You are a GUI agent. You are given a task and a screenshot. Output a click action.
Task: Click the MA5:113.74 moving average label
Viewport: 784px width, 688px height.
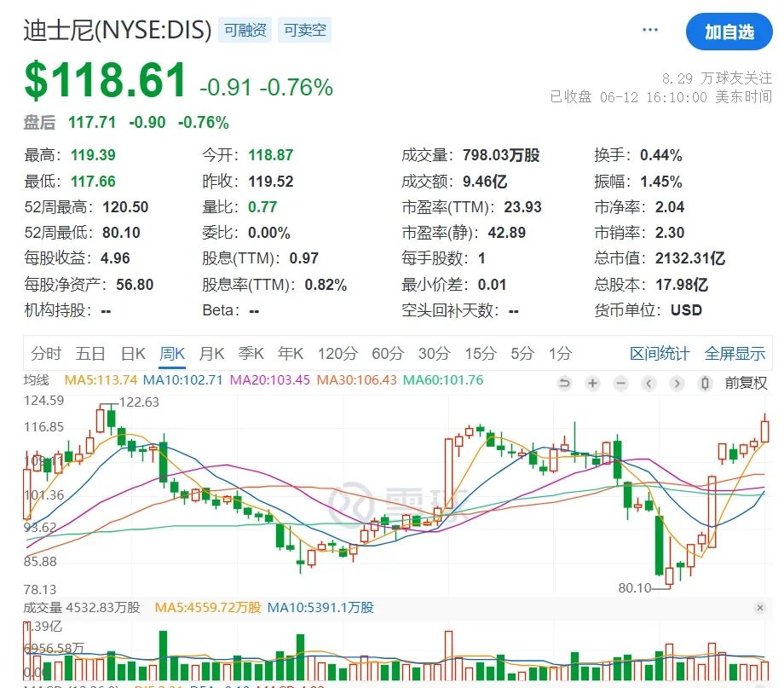coord(101,380)
